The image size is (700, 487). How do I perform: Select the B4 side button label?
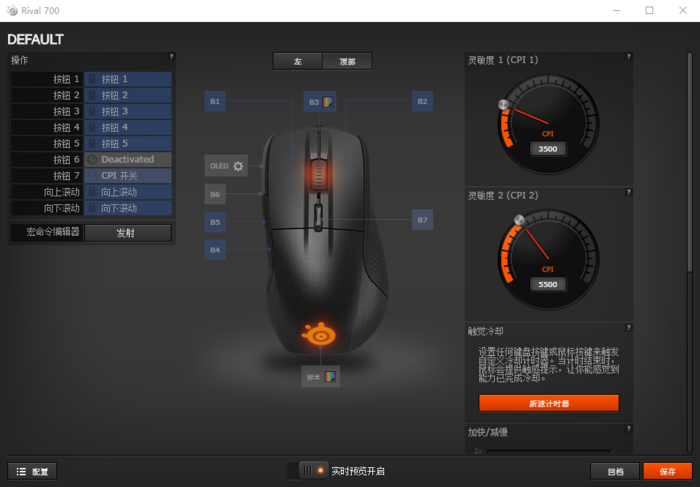[215, 250]
